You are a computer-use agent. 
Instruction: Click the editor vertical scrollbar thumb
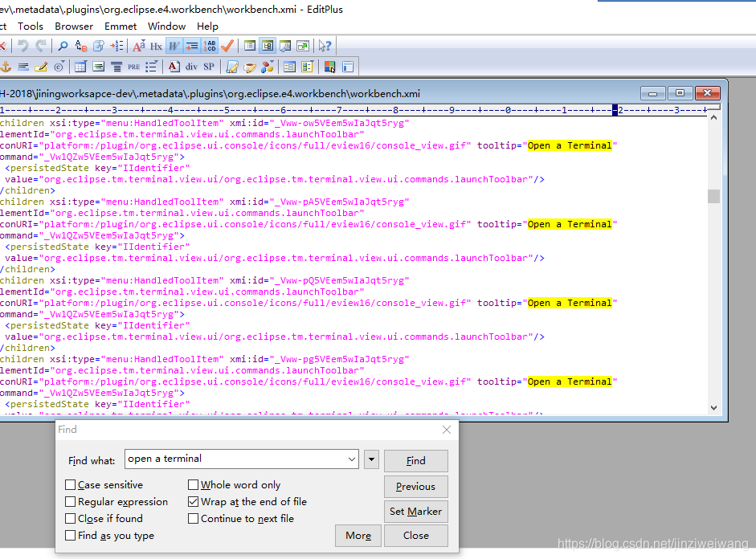click(713, 196)
